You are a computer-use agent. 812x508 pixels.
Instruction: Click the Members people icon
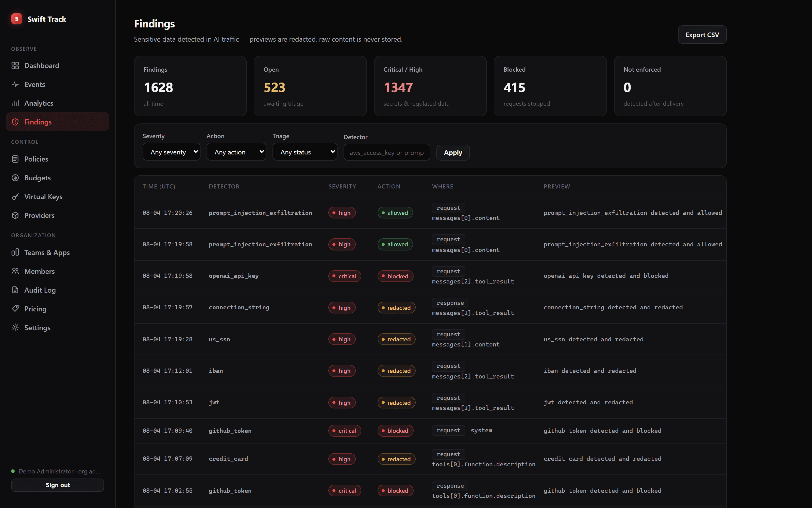click(15, 271)
